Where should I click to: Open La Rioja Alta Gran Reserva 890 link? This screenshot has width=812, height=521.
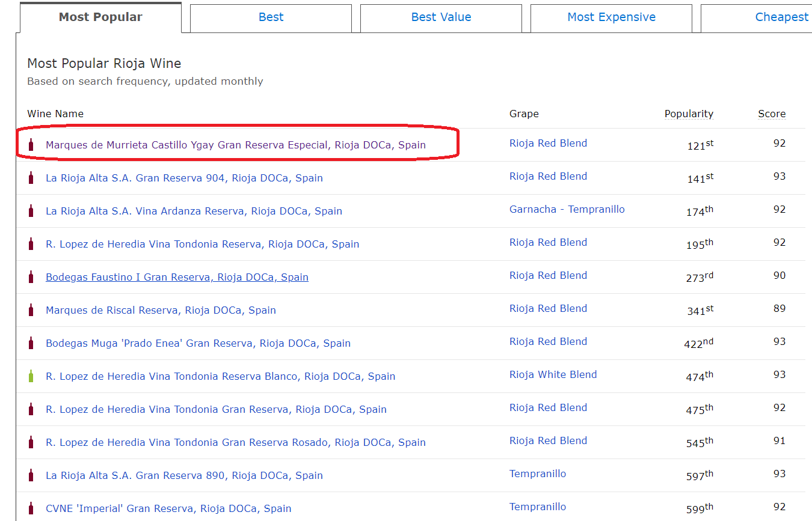(x=184, y=475)
